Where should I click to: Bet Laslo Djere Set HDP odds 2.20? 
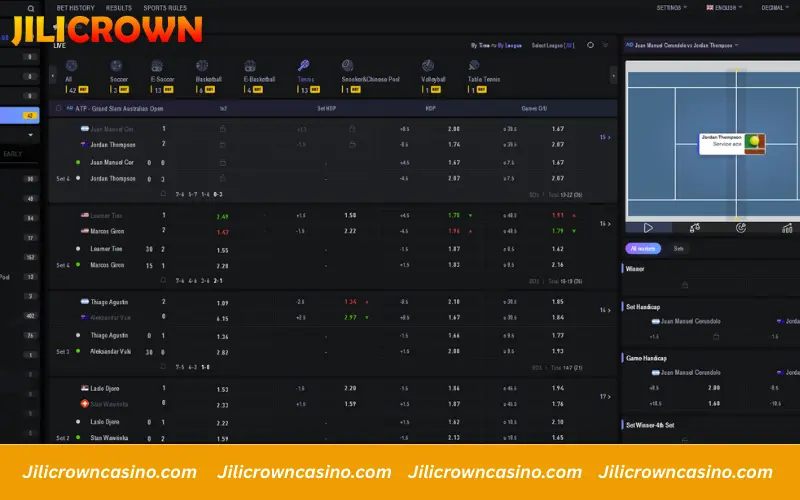tap(350, 388)
